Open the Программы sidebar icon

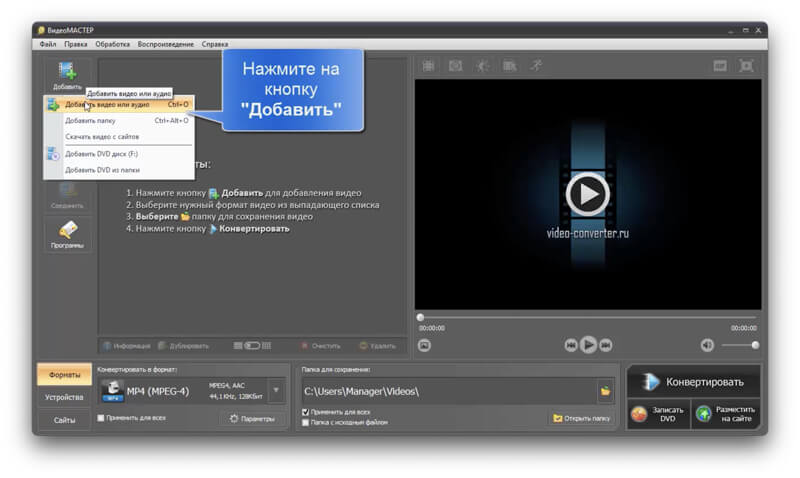click(x=67, y=234)
